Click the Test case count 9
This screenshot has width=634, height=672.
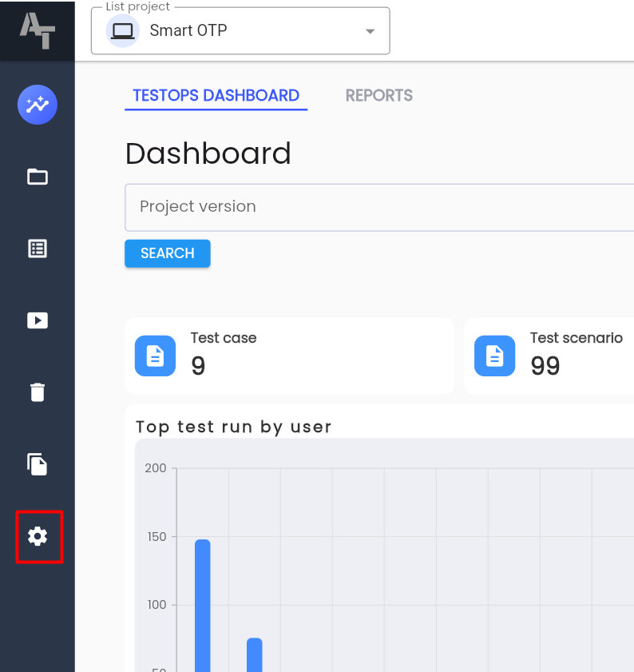pyautogui.click(x=198, y=366)
